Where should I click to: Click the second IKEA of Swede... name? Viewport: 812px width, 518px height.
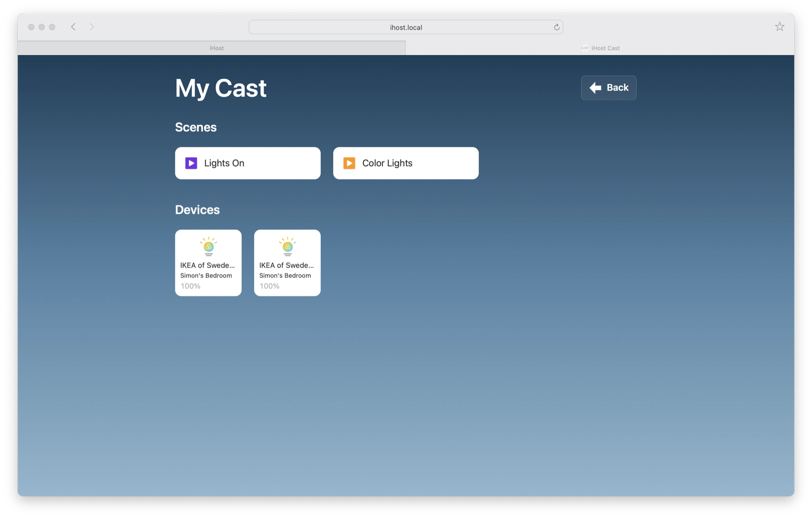287,265
